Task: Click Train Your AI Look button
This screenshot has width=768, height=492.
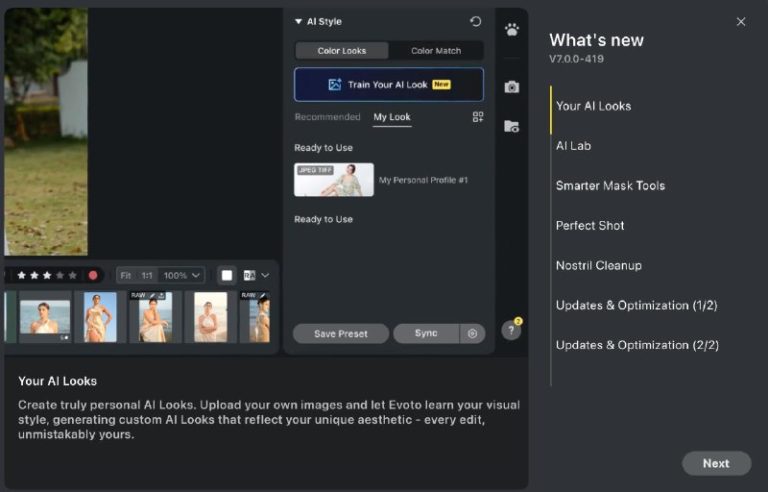Action: [389, 85]
